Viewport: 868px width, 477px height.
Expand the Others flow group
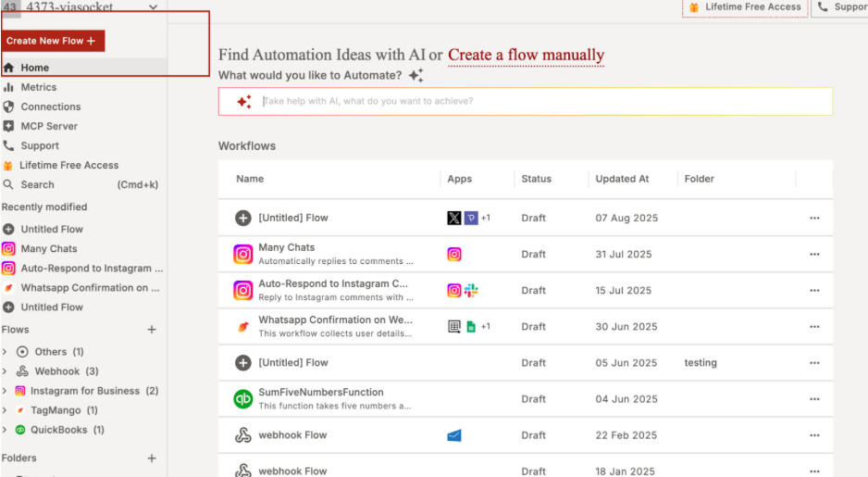pyautogui.click(x=6, y=352)
